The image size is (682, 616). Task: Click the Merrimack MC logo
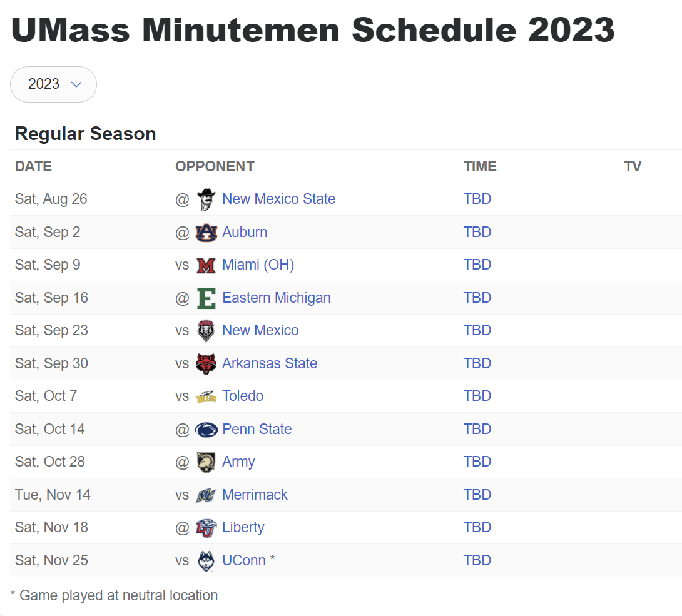pyautogui.click(x=206, y=495)
